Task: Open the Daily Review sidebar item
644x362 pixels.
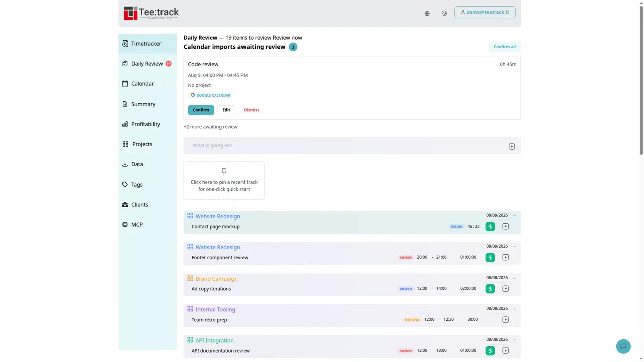Action: [147, 64]
